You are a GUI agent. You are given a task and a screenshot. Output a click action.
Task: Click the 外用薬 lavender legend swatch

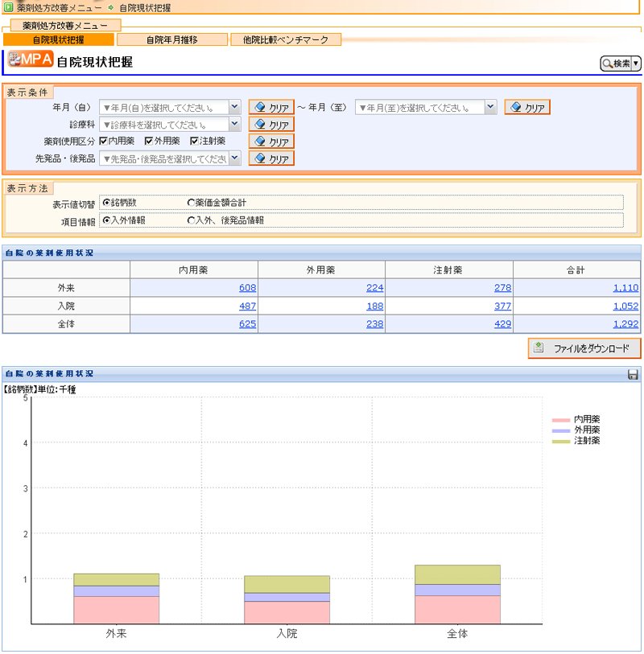click(x=560, y=430)
